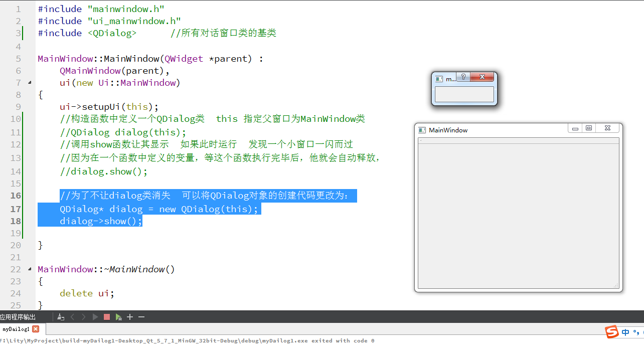
Task: Click line number 16 in the editor margin
Action: pos(15,196)
